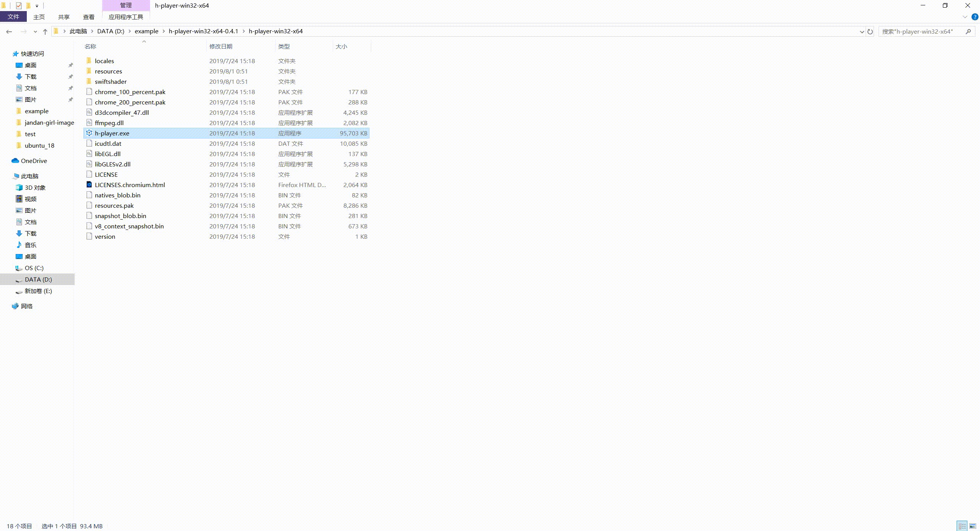This screenshot has width=980, height=531.
Task: Switch to details view layout icon
Action: (962, 526)
